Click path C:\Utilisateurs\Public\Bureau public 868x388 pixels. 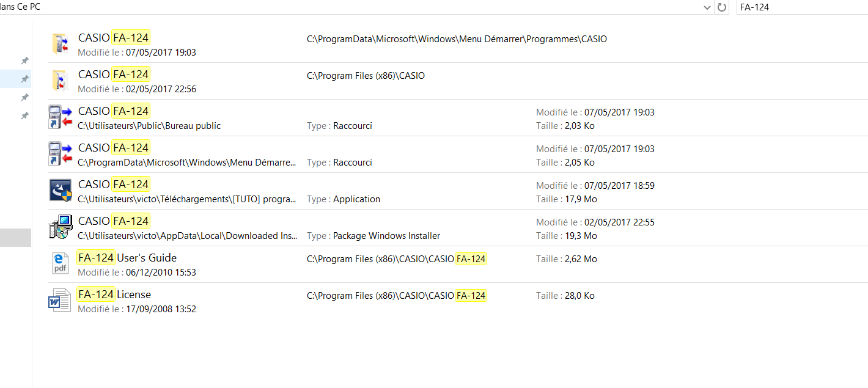point(149,126)
